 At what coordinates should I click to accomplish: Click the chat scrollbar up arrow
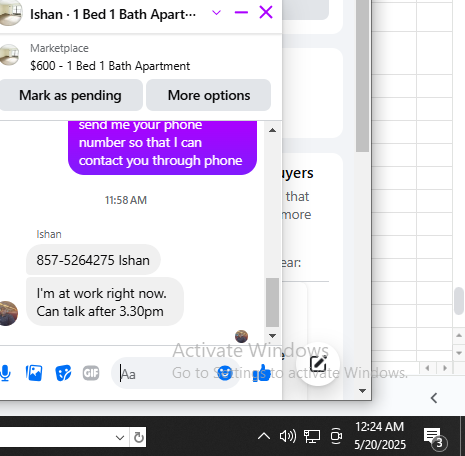tap(272, 130)
